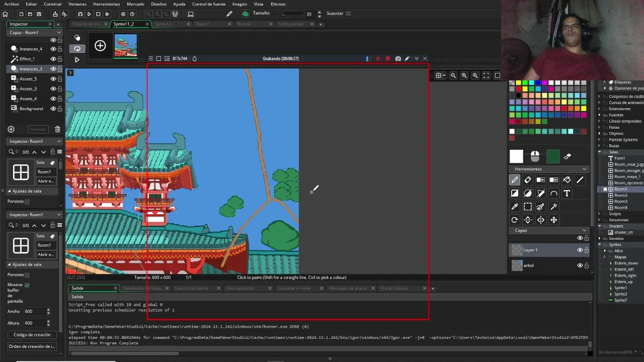
Task: Select the filled Rectangle tool
Action: pyautogui.click(x=515, y=193)
